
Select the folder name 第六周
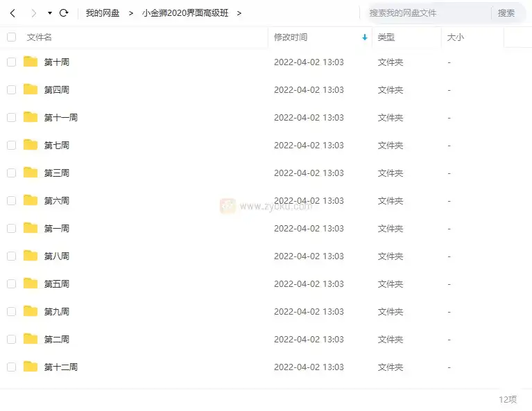57,201
